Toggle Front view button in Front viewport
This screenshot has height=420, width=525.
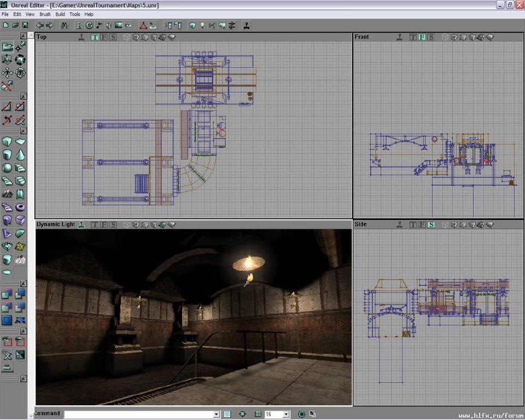click(422, 37)
